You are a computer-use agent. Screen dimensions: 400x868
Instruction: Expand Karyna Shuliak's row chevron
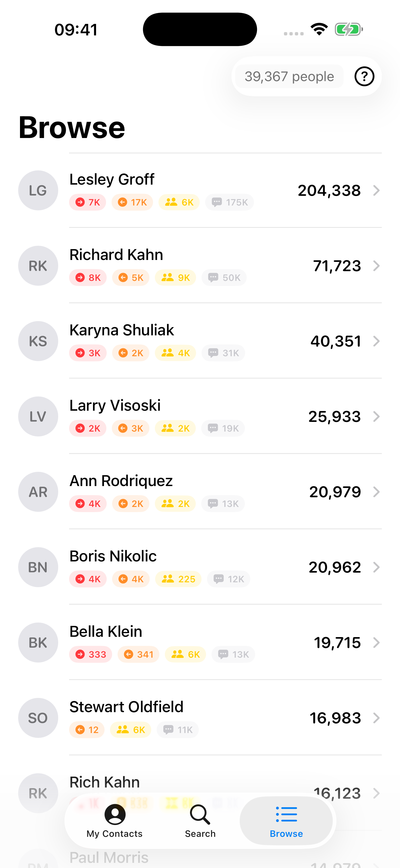376,341
